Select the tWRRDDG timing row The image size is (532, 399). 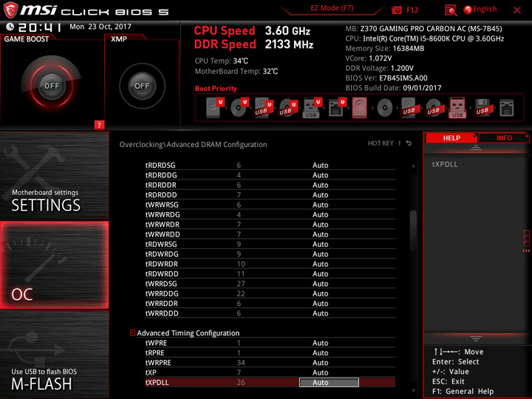pyautogui.click(x=270, y=293)
